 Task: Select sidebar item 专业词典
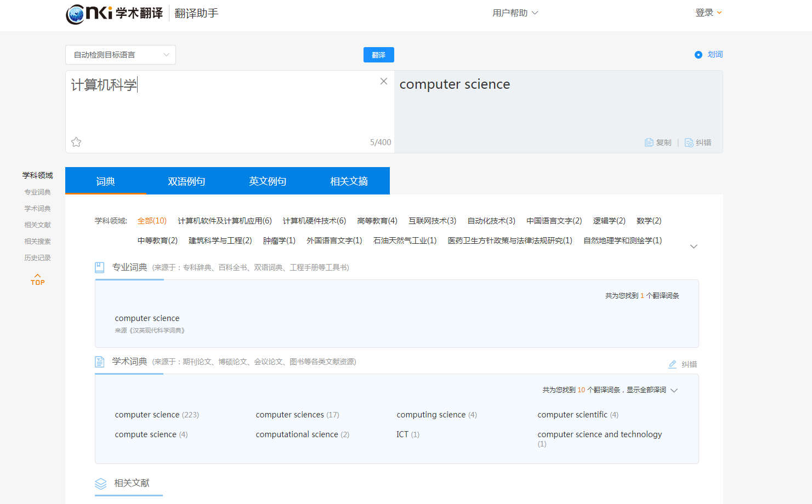(x=37, y=192)
